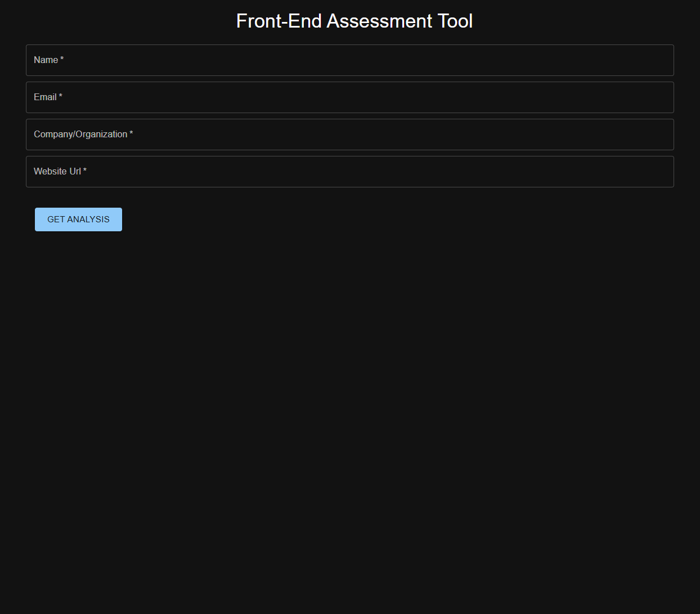The height and width of the screenshot is (614, 700).
Task: Click the word "ANALYSIS" on the blue button
Action: (x=88, y=219)
